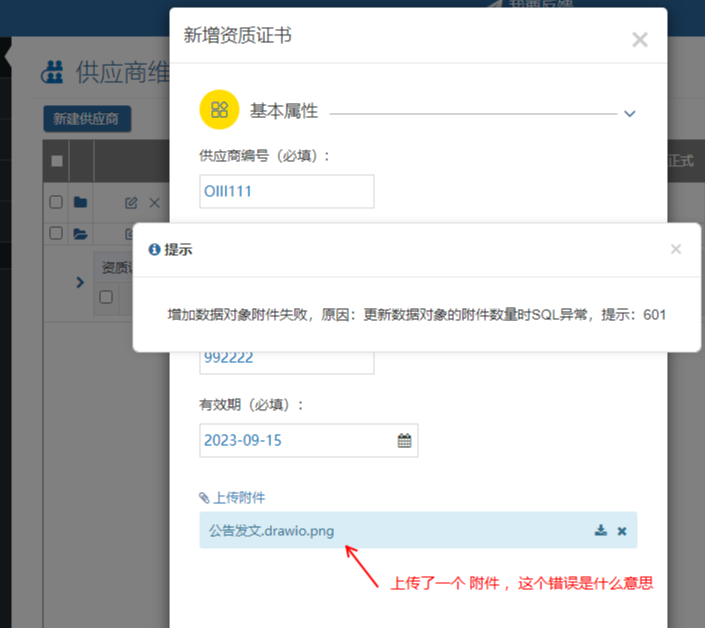This screenshot has height=628, width=705.
Task: Remove the 公告发文.drawio.png attachment
Action: pos(622,530)
